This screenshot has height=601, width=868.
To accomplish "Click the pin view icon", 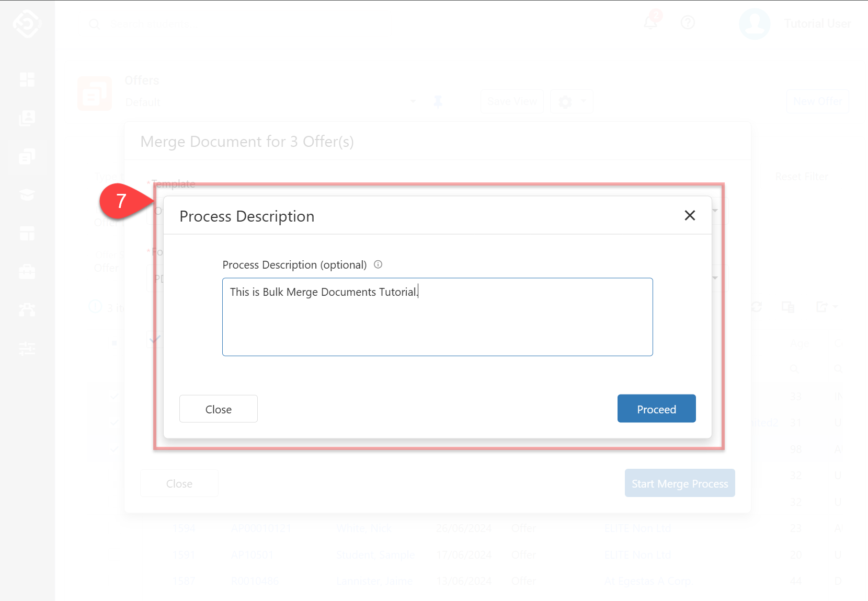I will [438, 101].
